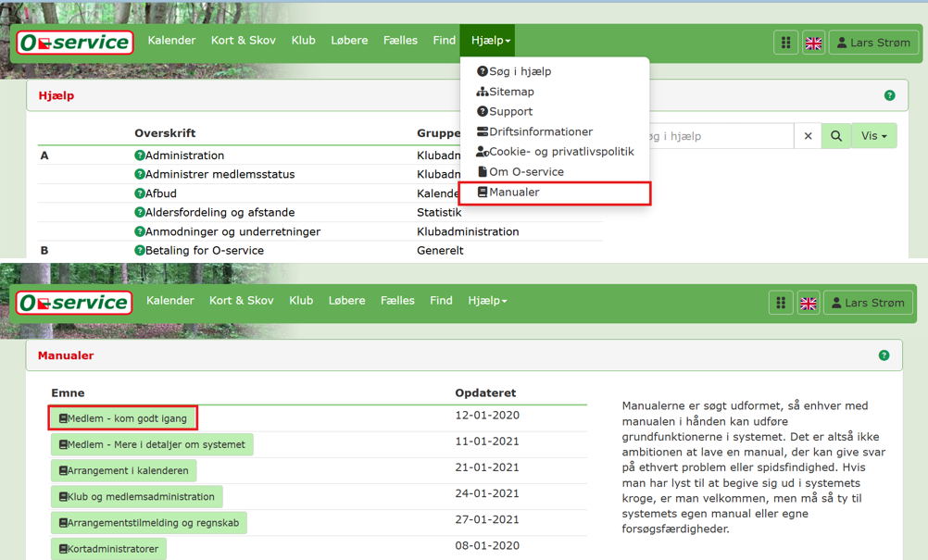
Task: Click Lars Strøm user button in bottom header
Action: click(868, 303)
